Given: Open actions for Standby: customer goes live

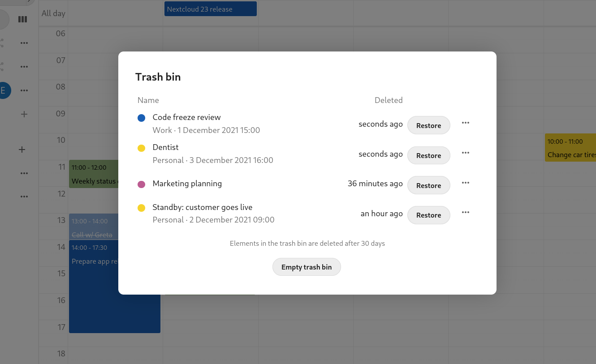Looking at the screenshot, I should 465,212.
